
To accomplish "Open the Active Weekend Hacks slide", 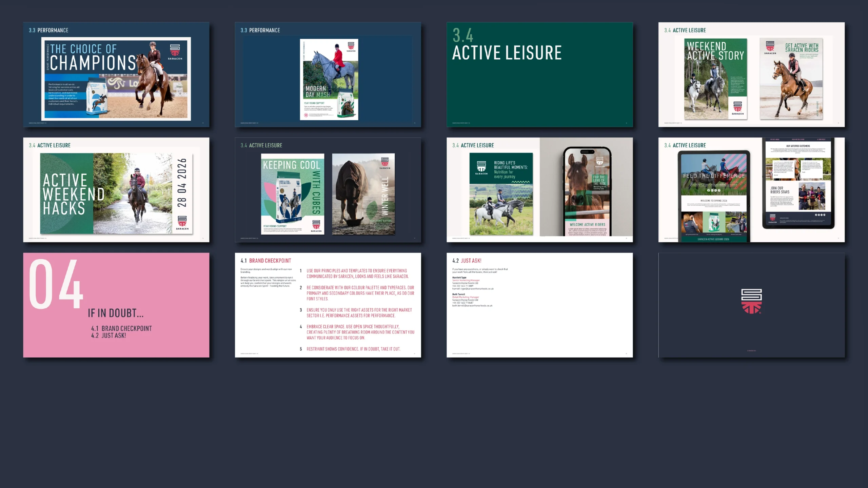I will (116, 190).
